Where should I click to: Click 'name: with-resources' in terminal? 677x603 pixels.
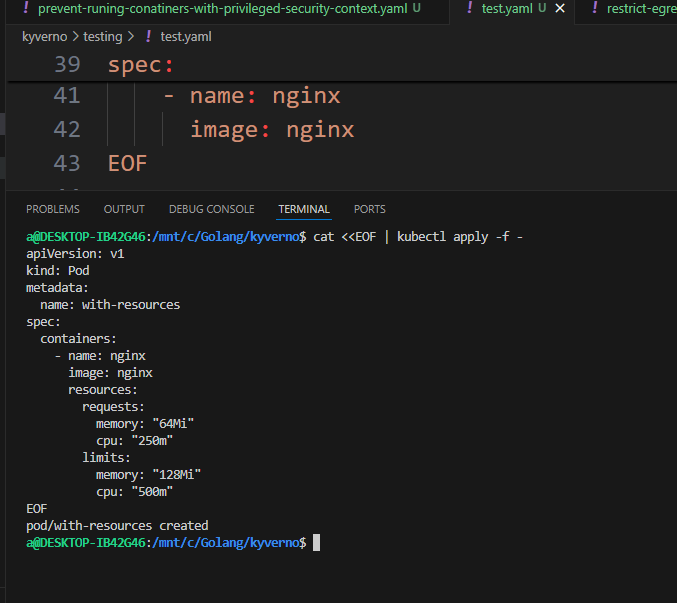pyautogui.click(x=110, y=305)
